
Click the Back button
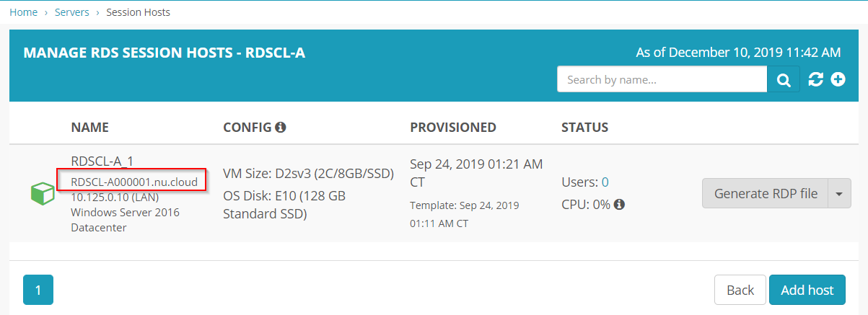click(x=740, y=290)
